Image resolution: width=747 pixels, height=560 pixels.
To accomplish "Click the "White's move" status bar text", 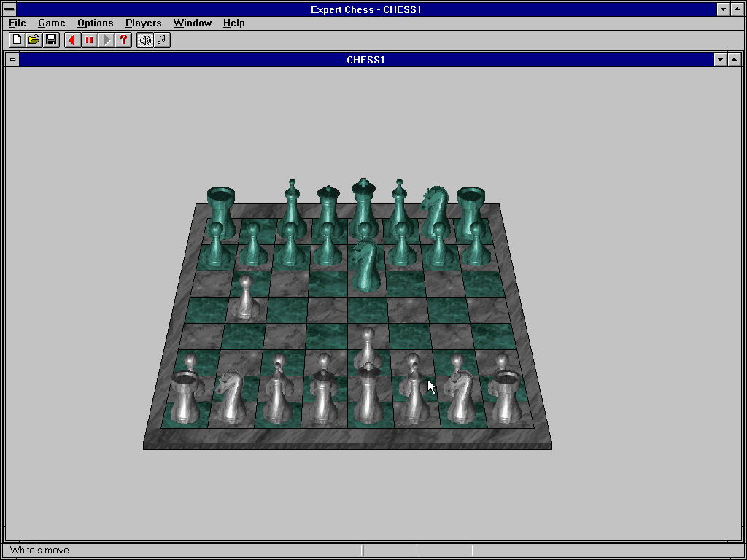I will click(39, 550).
